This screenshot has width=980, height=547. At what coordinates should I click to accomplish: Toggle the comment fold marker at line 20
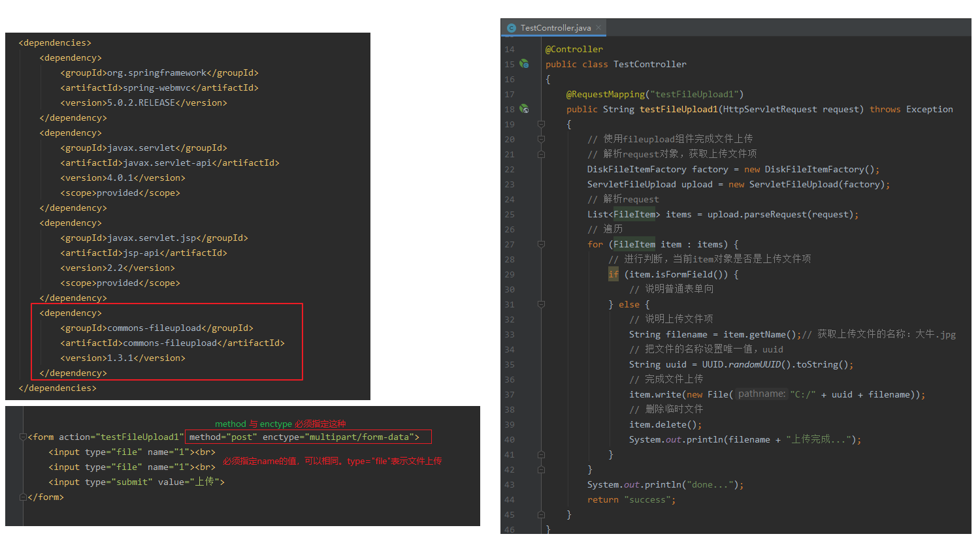[541, 139]
